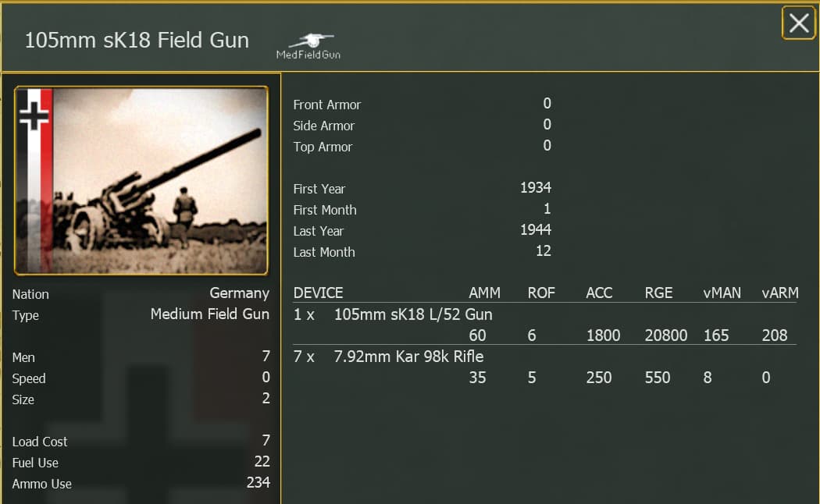
Task: Click the ACC column header
Action: (599, 293)
